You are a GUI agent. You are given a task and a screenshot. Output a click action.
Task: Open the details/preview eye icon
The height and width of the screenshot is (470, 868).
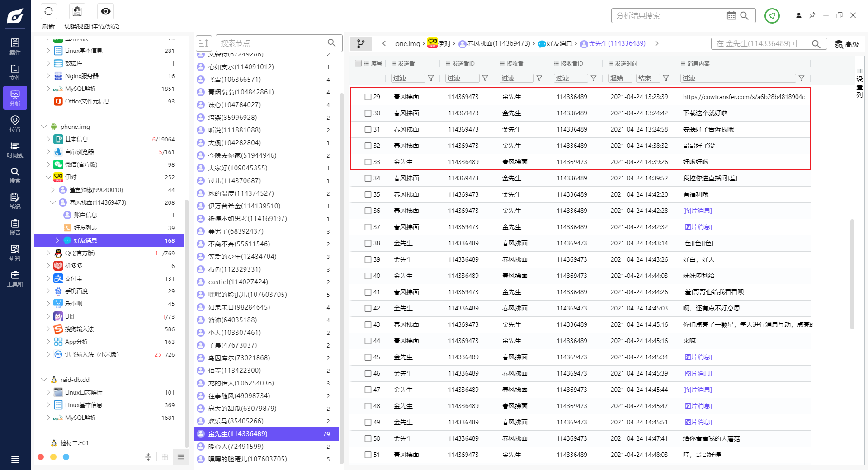click(x=105, y=12)
